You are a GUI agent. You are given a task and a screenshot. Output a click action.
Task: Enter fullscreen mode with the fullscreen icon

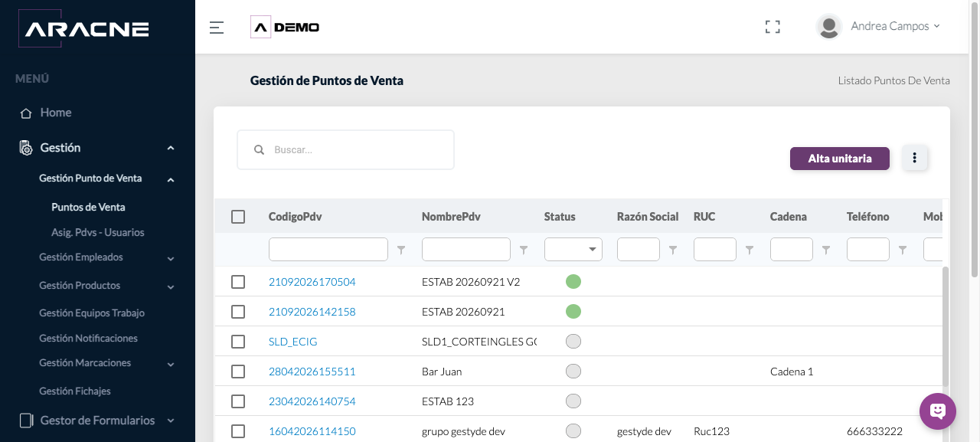[773, 27]
